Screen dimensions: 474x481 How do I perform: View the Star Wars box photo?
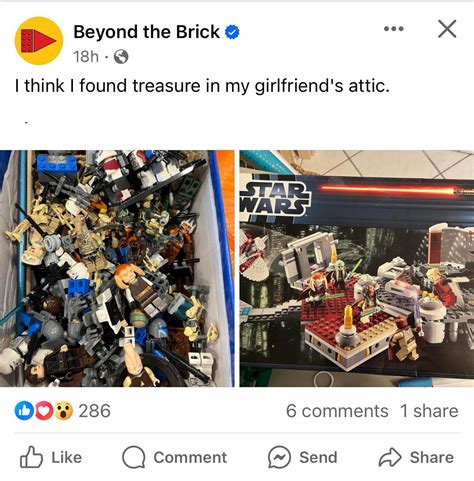tap(357, 268)
